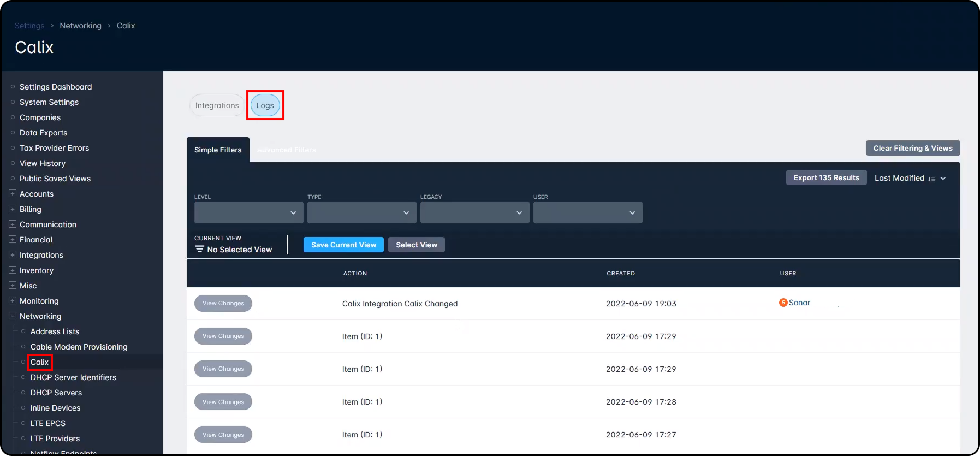Screen dimensions: 980x456
Task: Click the 'Calix Integration Calix Changed' action text
Action: (x=400, y=304)
